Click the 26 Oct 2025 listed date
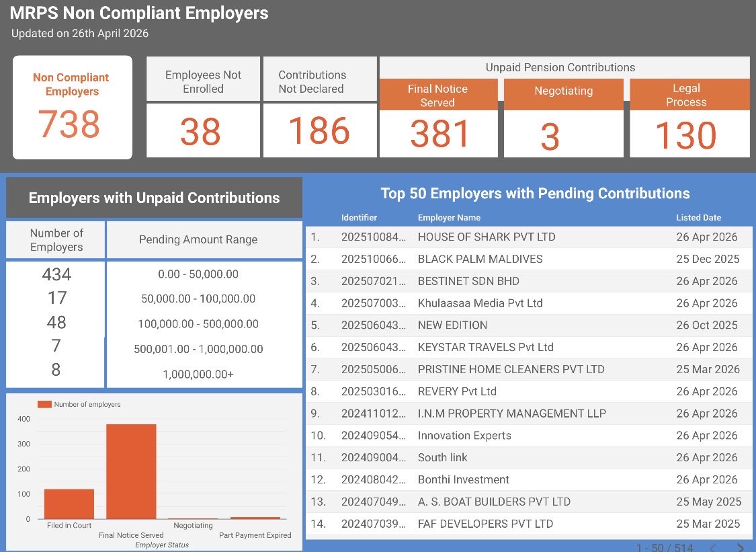 (707, 325)
